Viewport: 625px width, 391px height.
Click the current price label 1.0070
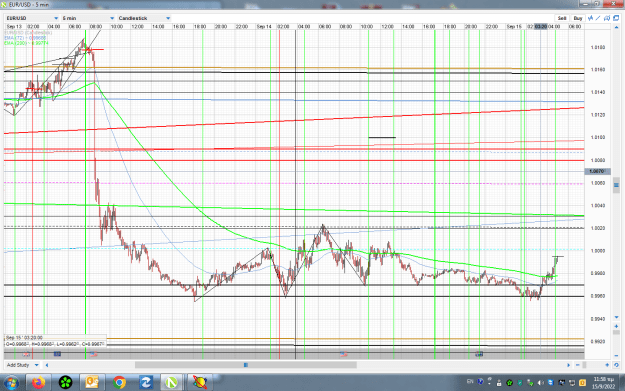click(x=597, y=171)
